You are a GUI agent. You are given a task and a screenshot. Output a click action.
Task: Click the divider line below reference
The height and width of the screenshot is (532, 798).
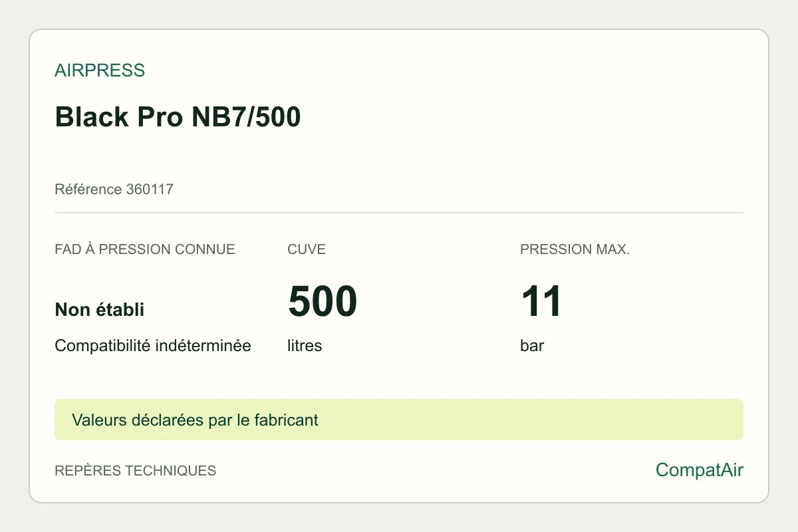point(399,213)
